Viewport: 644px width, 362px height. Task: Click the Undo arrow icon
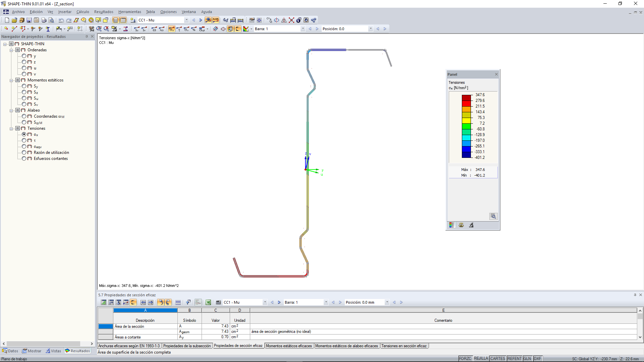point(61,20)
